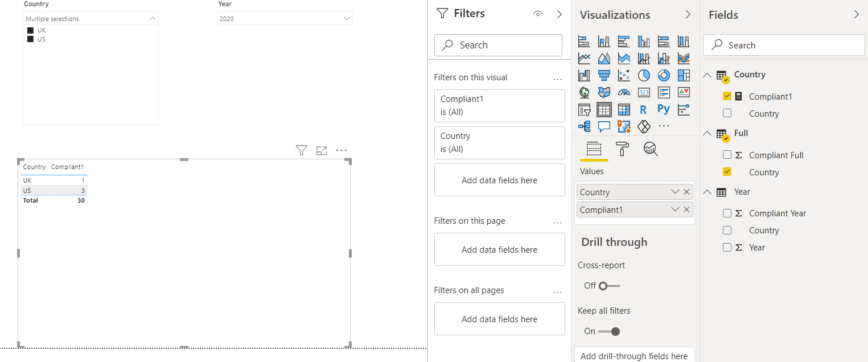Image resolution: width=868 pixels, height=362 pixels.
Task: Check Country field under Country table
Action: (x=727, y=113)
